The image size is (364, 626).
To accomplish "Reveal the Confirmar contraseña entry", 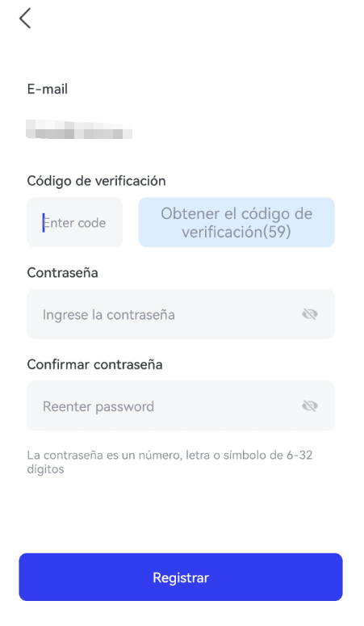I will pos(310,406).
